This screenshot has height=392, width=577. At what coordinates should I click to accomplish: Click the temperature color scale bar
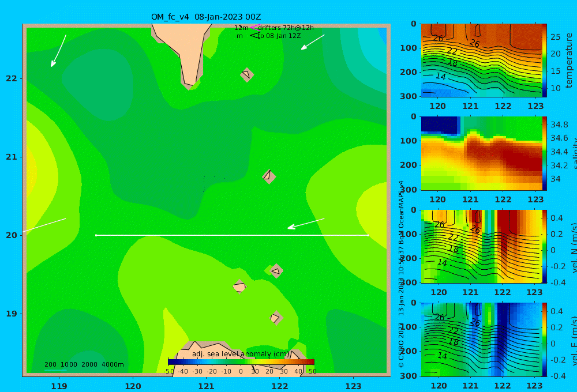(x=545, y=61)
